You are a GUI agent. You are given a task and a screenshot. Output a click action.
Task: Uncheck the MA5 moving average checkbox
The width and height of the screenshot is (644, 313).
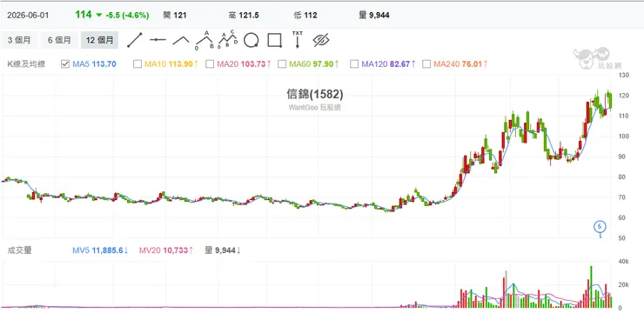click(65, 64)
